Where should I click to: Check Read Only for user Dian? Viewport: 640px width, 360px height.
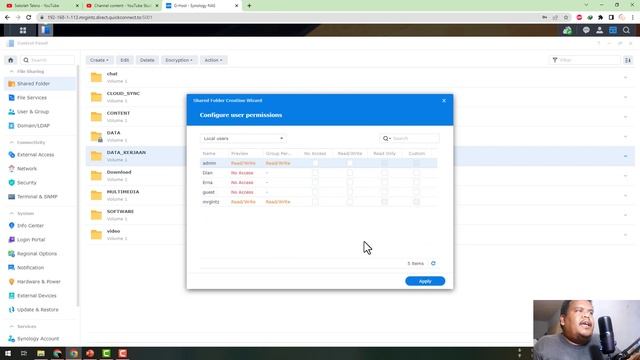tap(384, 173)
